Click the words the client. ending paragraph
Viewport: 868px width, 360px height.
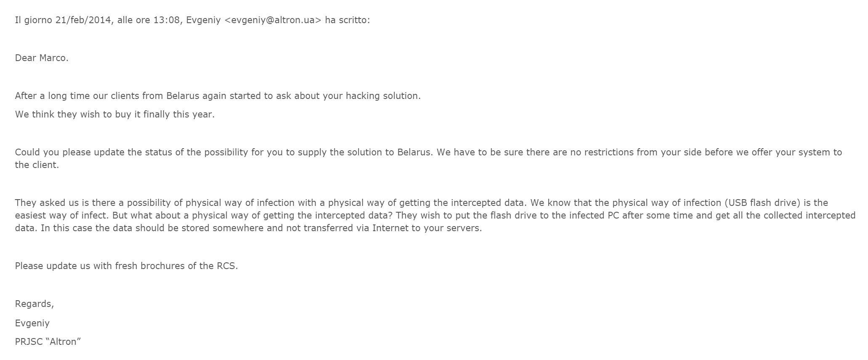tap(37, 165)
